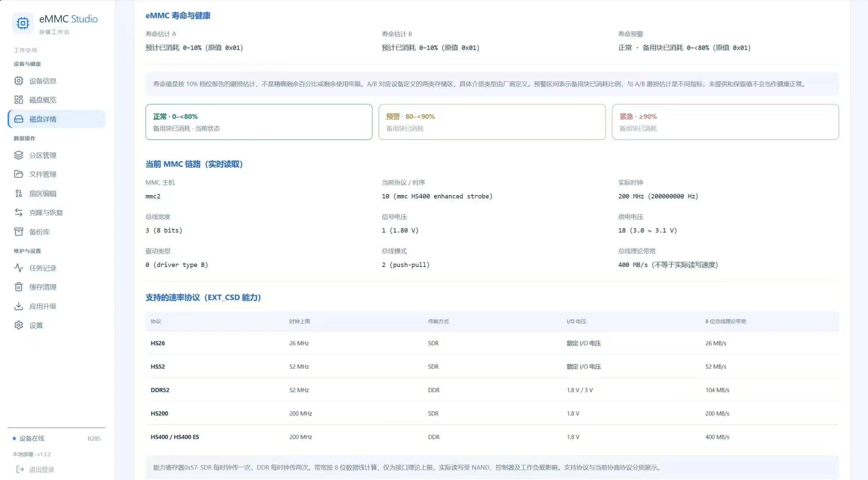The image size is (868, 480).
Task: Click the 104 MB/s bandwidth cell
Action: click(717, 390)
